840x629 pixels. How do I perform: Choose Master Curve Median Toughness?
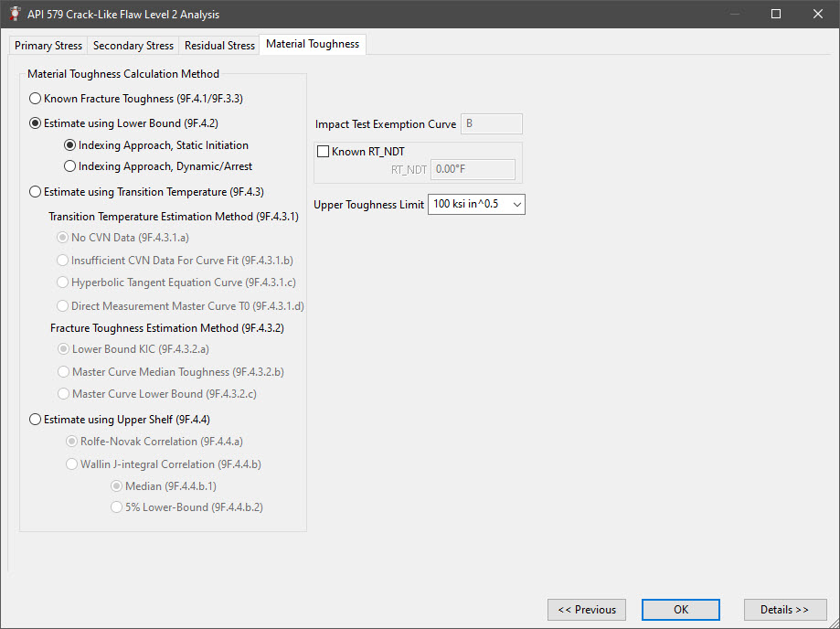coord(170,372)
